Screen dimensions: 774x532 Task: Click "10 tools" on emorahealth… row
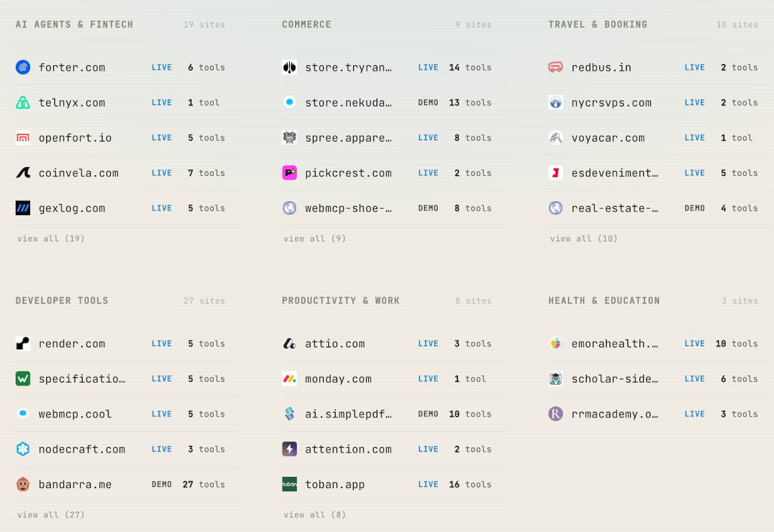pos(736,344)
